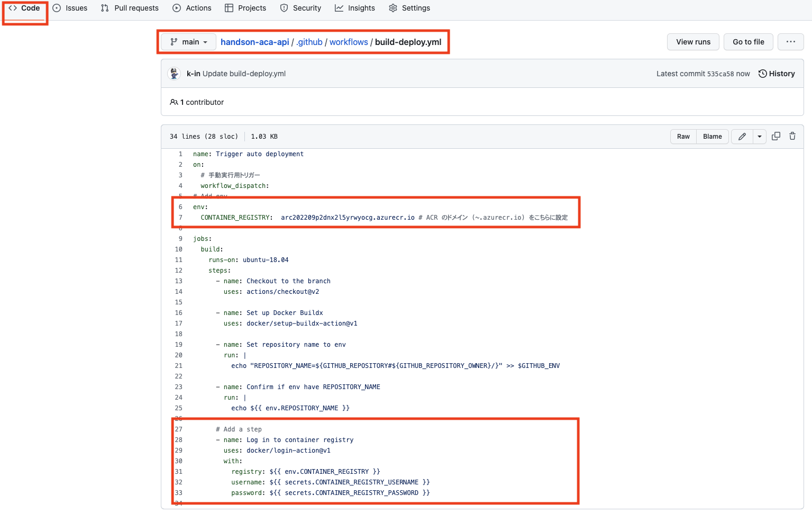812x513 pixels.
Task: Select line number 1
Action: click(180, 154)
